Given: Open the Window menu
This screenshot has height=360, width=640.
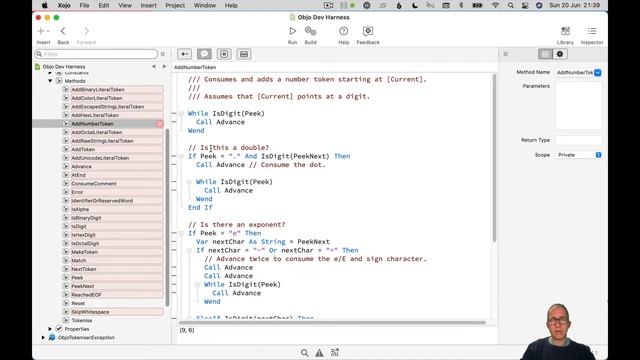Looking at the screenshot, I should [204, 5].
